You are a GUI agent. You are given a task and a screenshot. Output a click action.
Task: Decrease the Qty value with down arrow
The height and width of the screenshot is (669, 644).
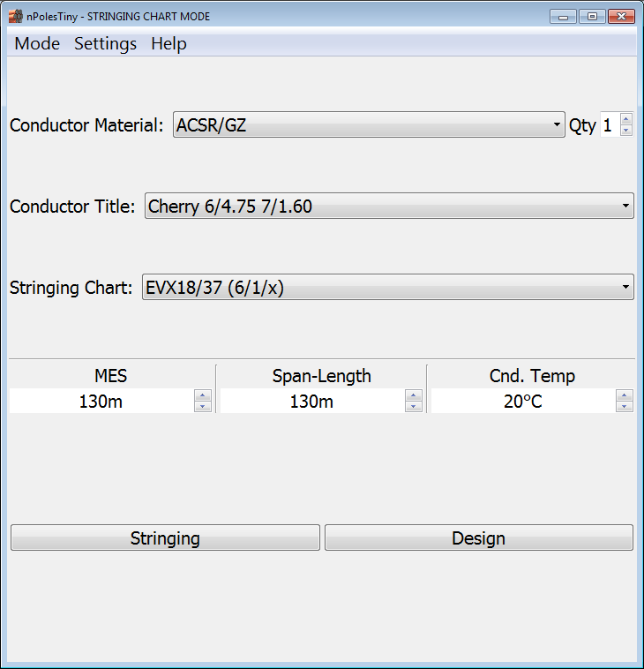(x=626, y=130)
